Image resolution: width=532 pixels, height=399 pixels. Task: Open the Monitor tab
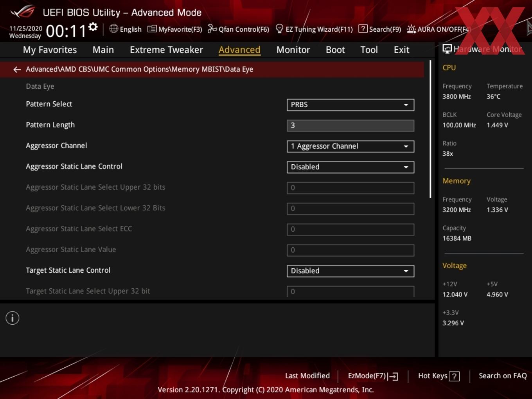[x=293, y=50]
